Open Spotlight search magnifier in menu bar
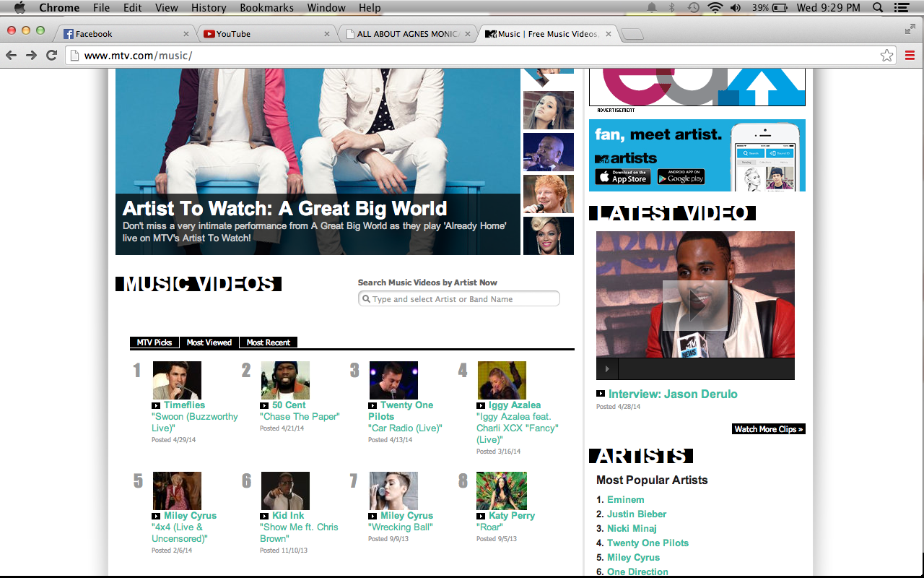This screenshot has height=578, width=924. [x=878, y=8]
